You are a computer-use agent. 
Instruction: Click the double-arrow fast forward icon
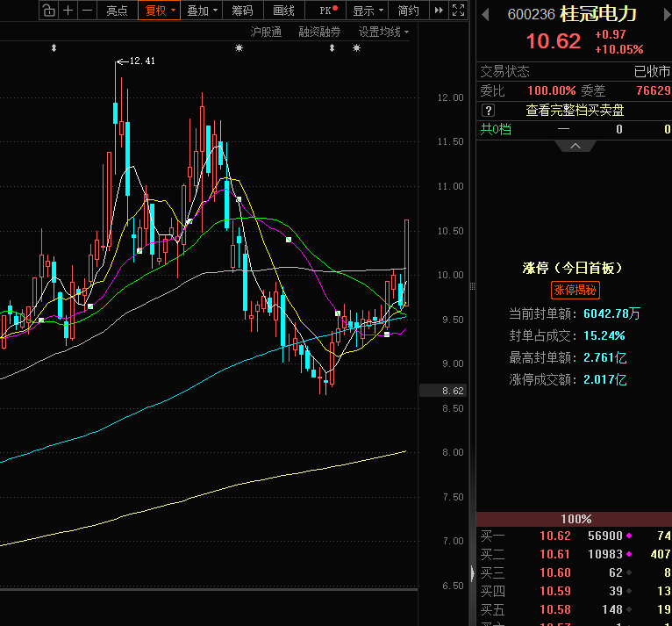click(439, 11)
